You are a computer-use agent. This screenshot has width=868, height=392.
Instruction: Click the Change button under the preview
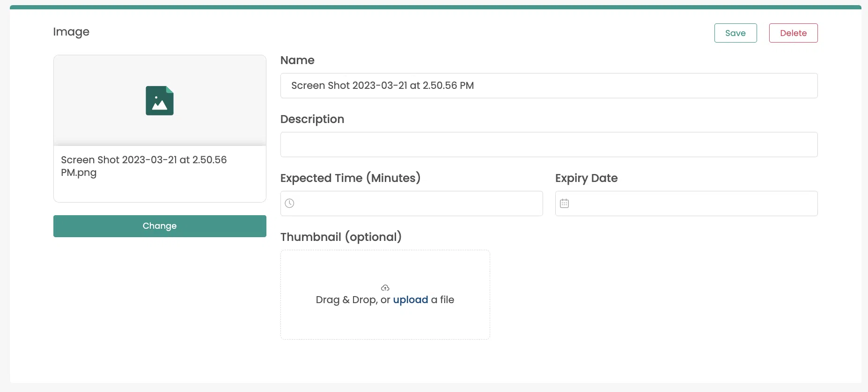160,226
